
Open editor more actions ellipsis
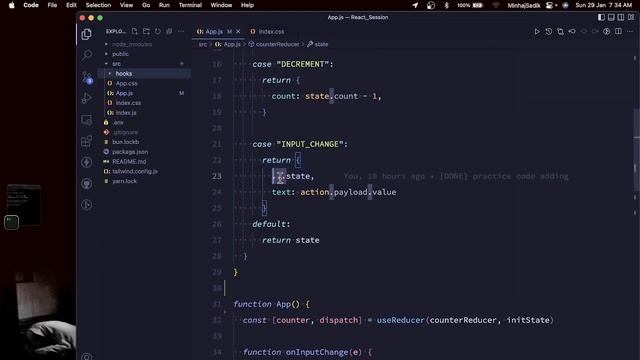(630, 31)
